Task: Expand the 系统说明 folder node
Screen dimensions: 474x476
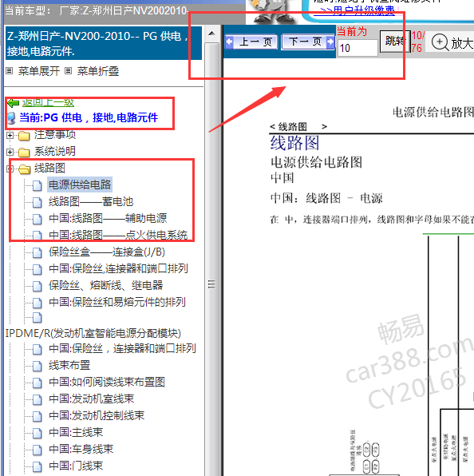Action: click(10, 152)
